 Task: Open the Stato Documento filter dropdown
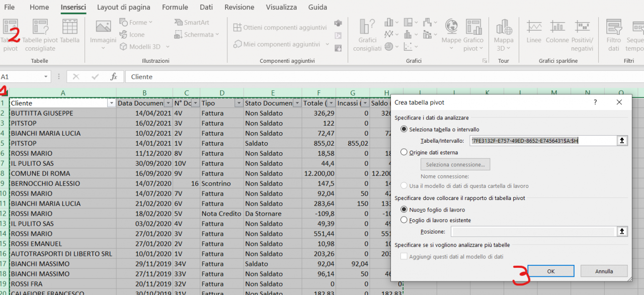pyautogui.click(x=297, y=103)
